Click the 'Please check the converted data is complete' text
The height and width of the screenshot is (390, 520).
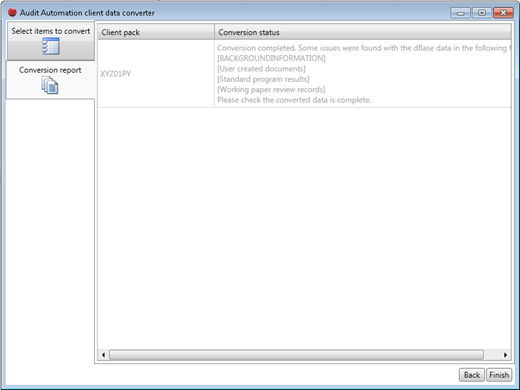click(x=294, y=100)
